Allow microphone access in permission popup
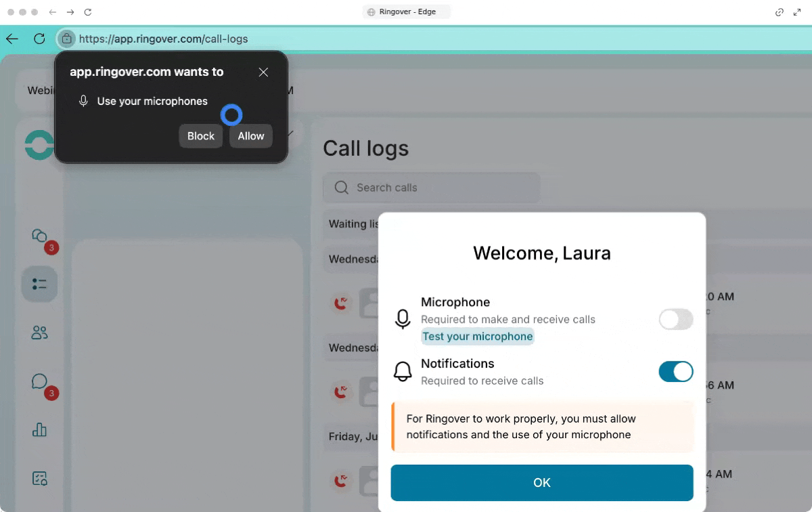Viewport: 812px width, 512px height. [x=251, y=136]
